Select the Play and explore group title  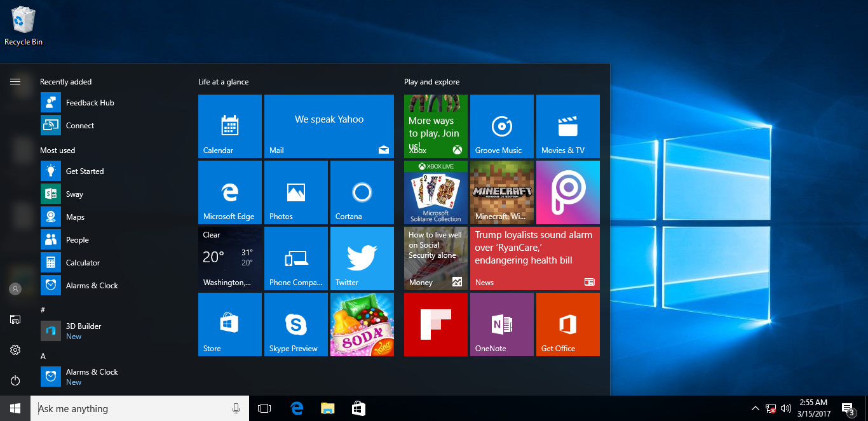point(431,82)
